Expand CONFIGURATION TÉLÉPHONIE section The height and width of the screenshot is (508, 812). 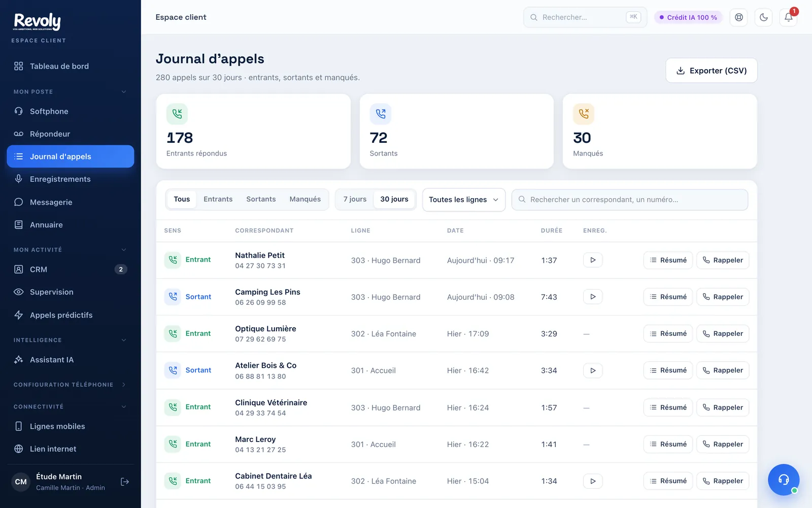click(x=71, y=385)
